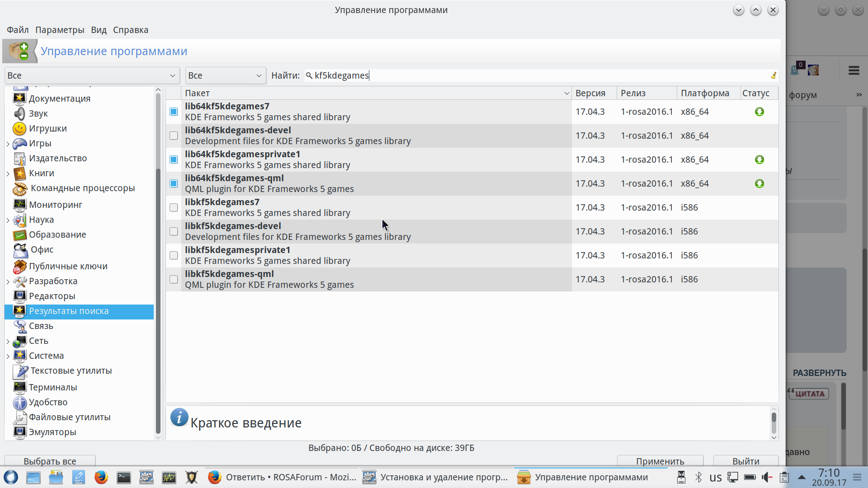
Task: Check the lib64kf5kdegames-devel package checkbox
Action: pos(174,136)
